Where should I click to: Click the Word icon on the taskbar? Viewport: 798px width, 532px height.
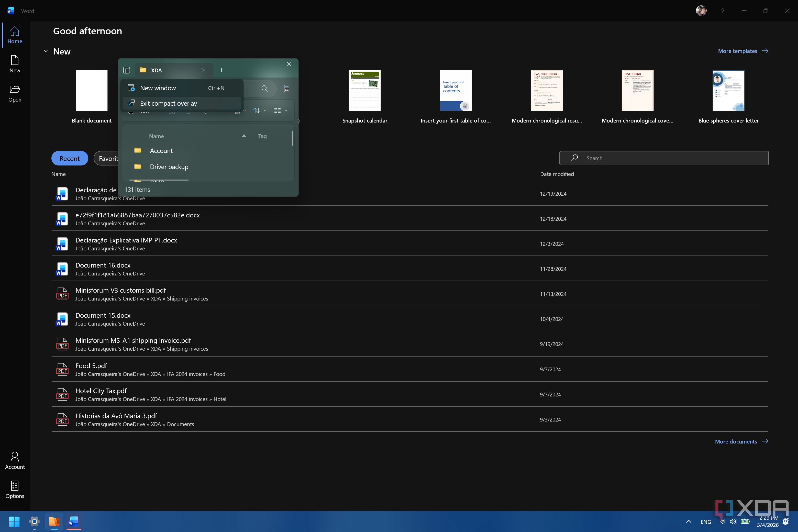click(x=74, y=522)
